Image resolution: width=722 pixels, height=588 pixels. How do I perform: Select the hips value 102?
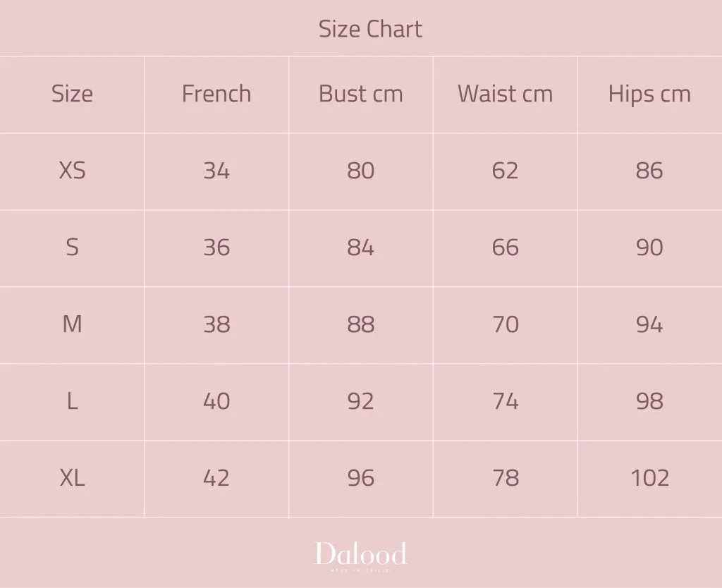point(649,477)
